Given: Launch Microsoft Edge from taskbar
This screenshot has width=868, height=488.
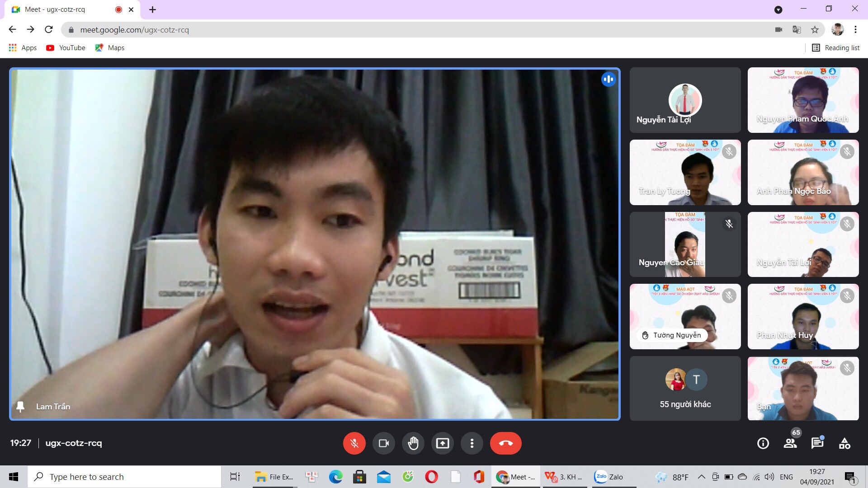Looking at the screenshot, I should [335, 477].
